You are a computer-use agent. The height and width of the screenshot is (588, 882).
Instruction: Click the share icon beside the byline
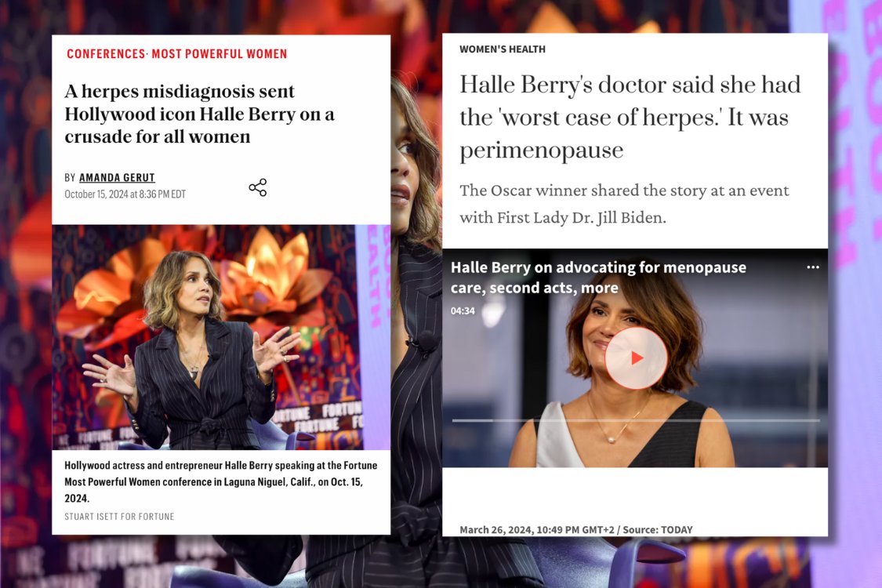click(258, 187)
